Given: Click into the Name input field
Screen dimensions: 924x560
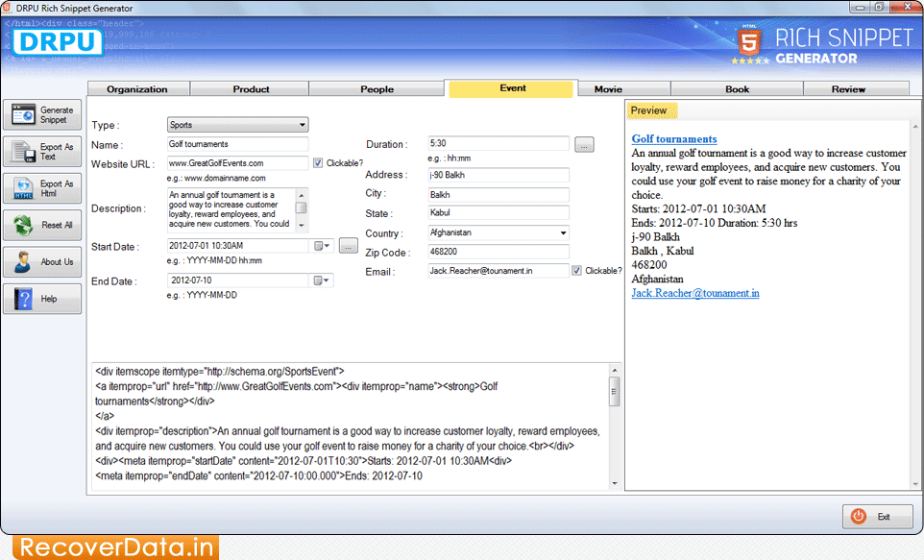Looking at the screenshot, I should (x=237, y=144).
